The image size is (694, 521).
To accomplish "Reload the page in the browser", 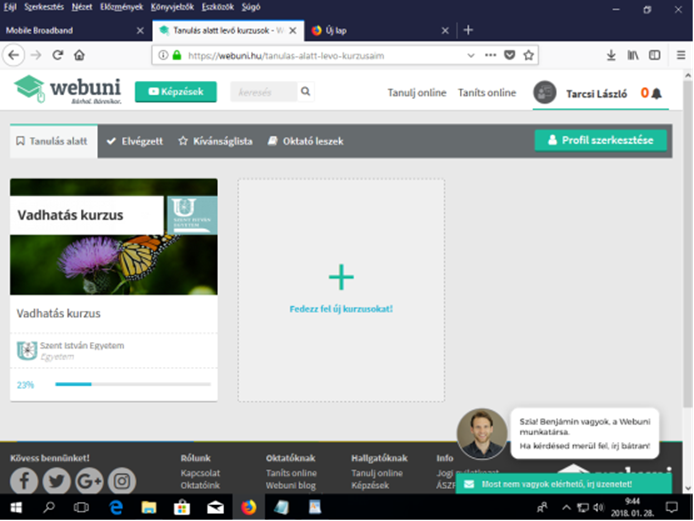I will pyautogui.click(x=58, y=55).
